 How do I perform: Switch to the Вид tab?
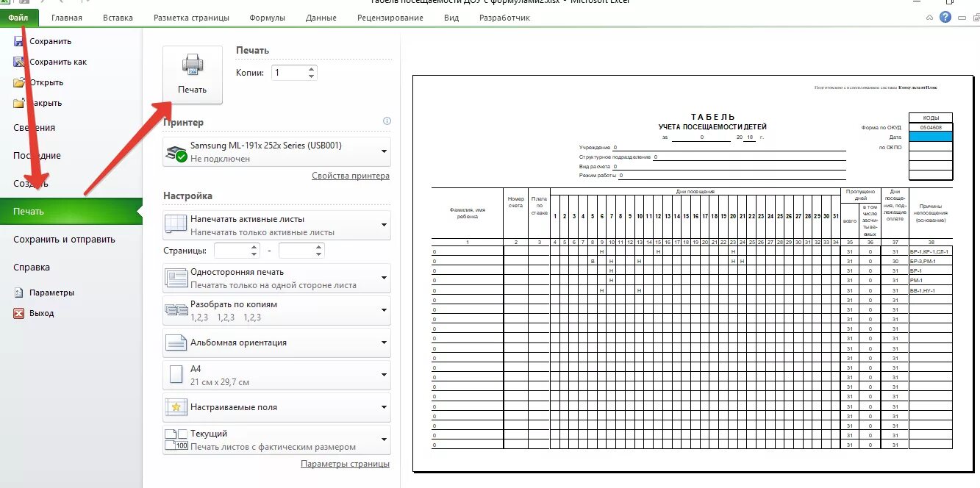[451, 18]
